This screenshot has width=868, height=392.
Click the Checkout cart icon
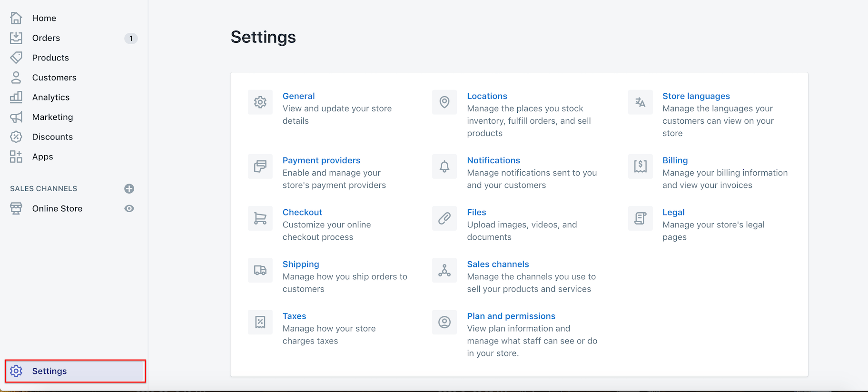(x=260, y=218)
